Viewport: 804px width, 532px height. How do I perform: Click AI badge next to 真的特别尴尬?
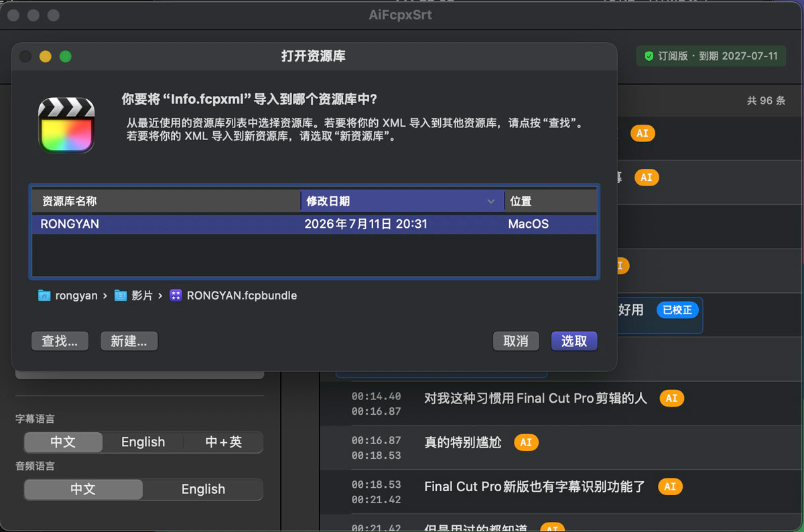(526, 442)
